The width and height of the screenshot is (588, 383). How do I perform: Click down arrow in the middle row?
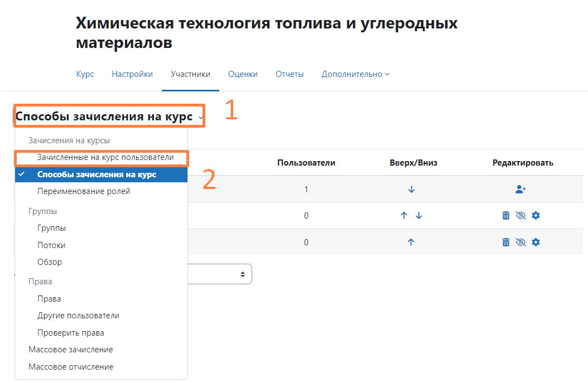(x=419, y=216)
